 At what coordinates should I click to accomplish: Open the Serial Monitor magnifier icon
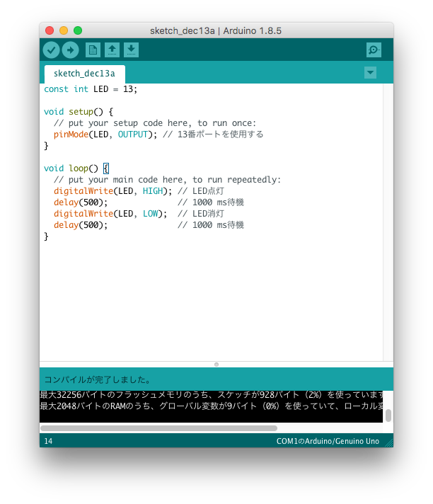point(374,50)
